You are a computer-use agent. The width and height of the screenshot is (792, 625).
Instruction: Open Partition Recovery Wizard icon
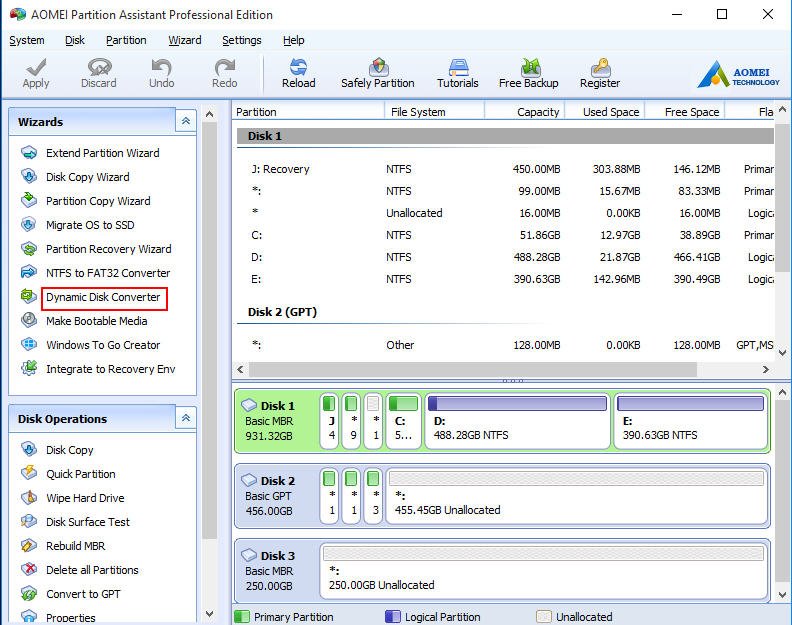(x=29, y=249)
